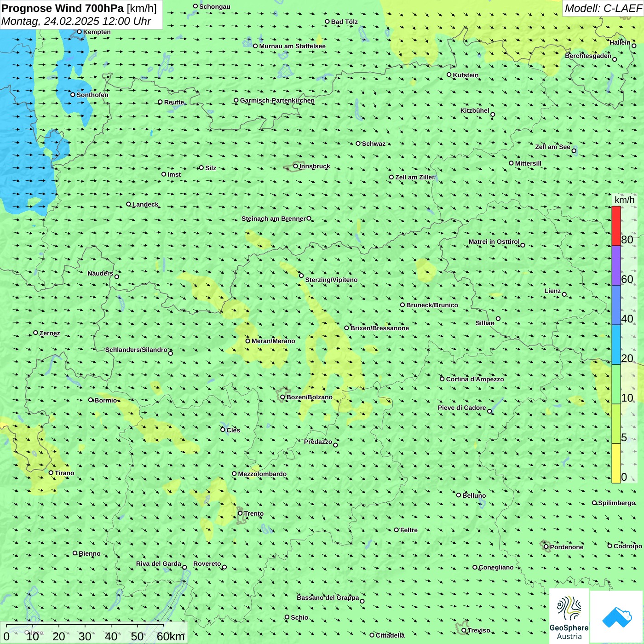Screen dimensions: 644x644
Task: Click the 'Sonthofen' label
Action: pos(92,95)
